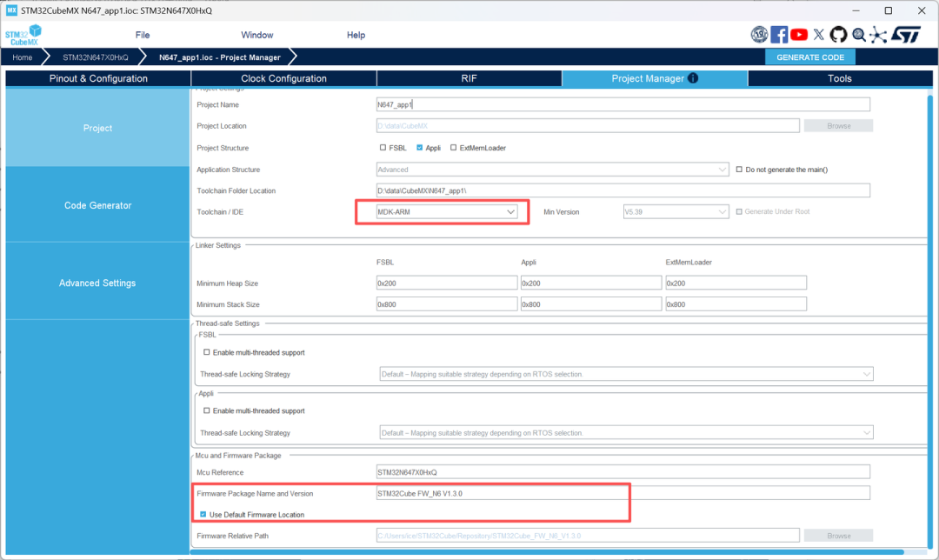
Task: Open the Help menu
Action: pyautogui.click(x=356, y=35)
